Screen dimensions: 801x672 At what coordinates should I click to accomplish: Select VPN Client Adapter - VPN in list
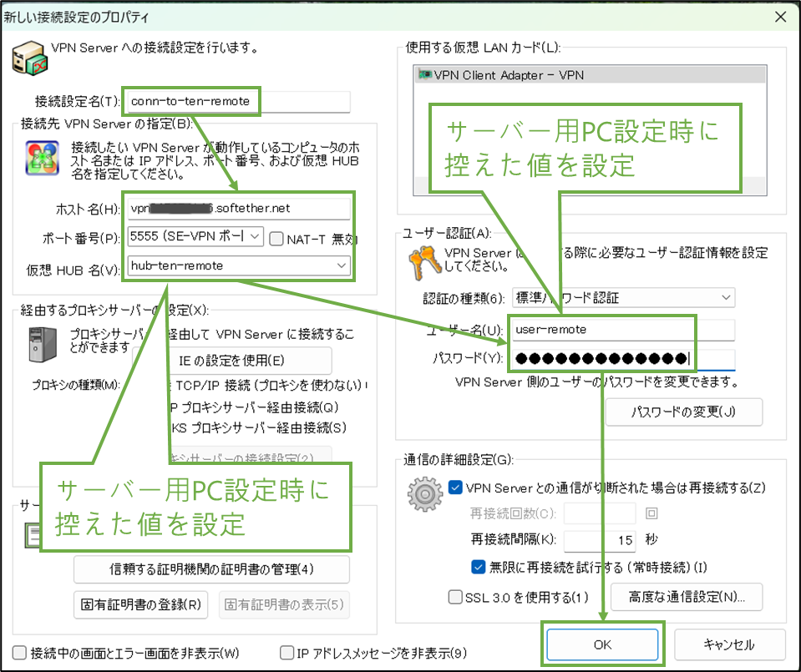click(x=590, y=75)
